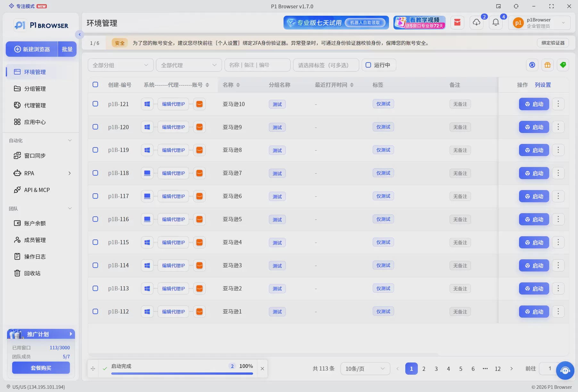Open 应用中心 in the sidebar
This screenshot has width=578, height=392.
pos(41,122)
